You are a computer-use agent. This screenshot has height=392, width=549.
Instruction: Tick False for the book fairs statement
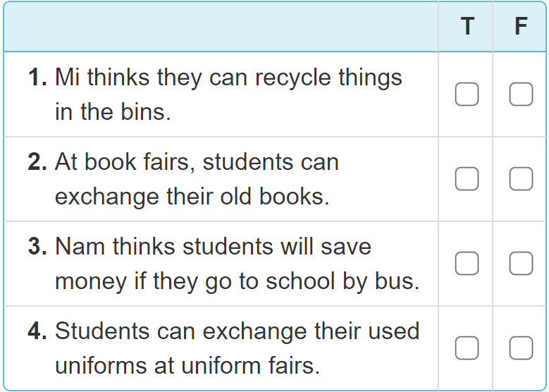[521, 179]
